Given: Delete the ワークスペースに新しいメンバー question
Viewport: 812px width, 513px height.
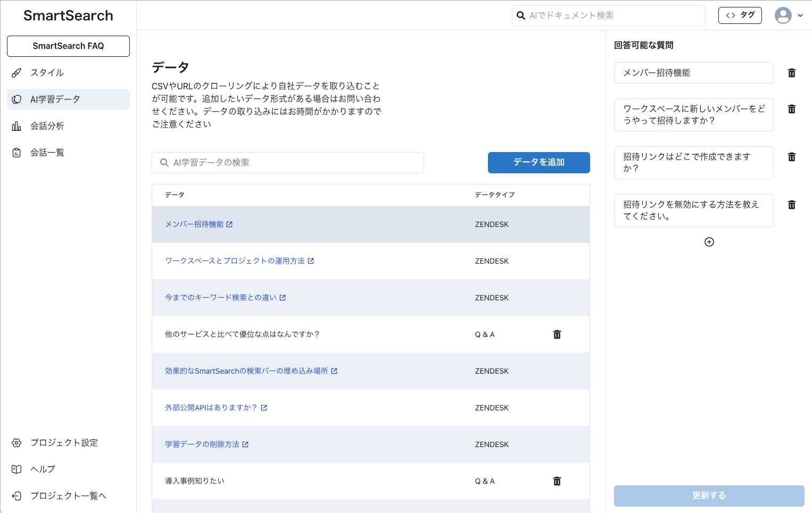Looking at the screenshot, I should [x=792, y=109].
